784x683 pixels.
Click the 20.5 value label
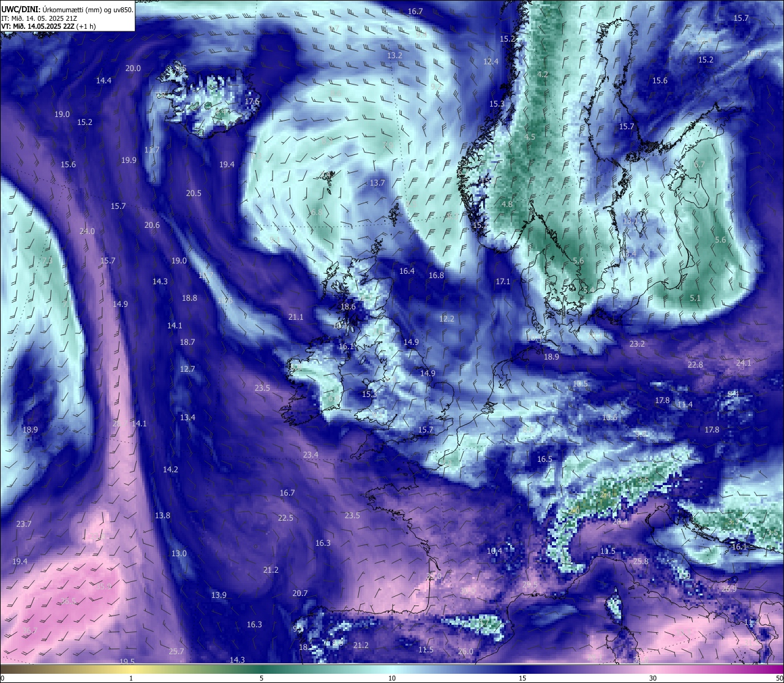click(x=194, y=194)
